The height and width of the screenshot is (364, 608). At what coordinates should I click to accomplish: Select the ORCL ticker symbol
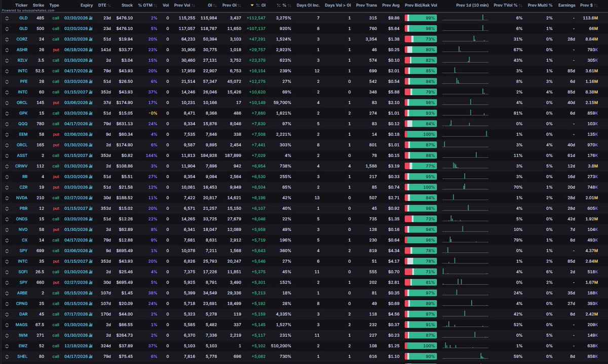pyautogui.click(x=21, y=102)
